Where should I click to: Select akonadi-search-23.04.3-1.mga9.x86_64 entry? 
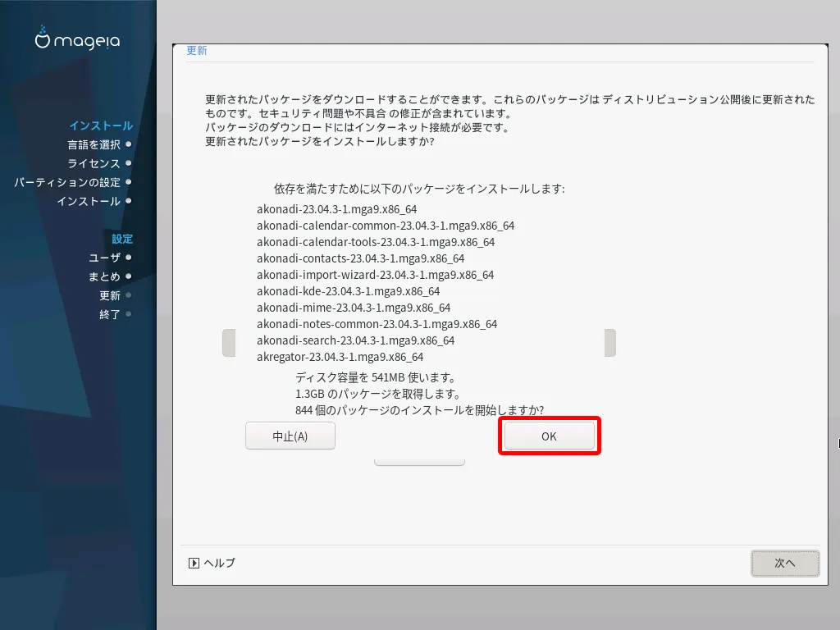point(356,340)
